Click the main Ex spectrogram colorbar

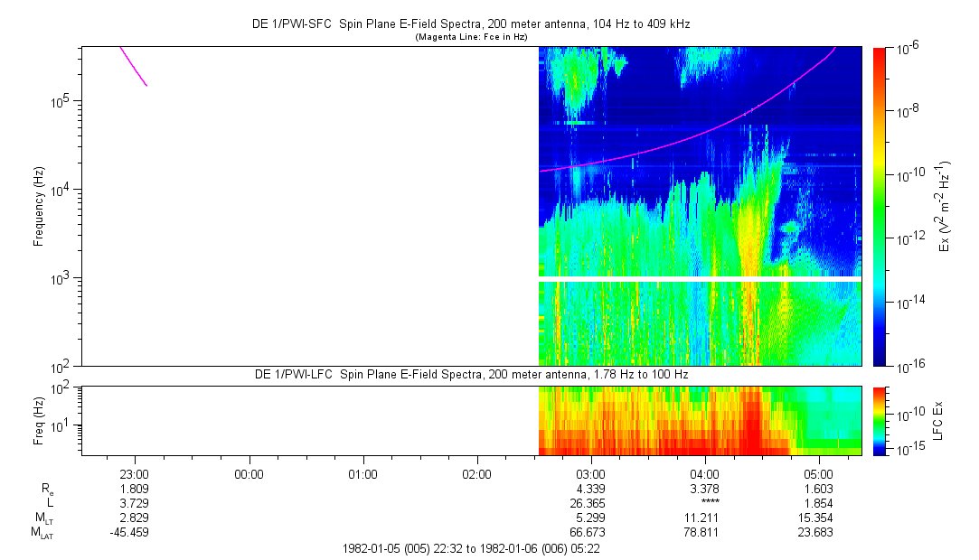[880, 206]
